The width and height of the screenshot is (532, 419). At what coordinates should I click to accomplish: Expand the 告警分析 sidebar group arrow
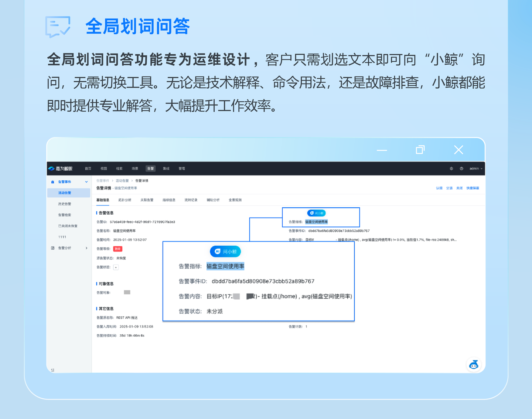(x=86, y=248)
